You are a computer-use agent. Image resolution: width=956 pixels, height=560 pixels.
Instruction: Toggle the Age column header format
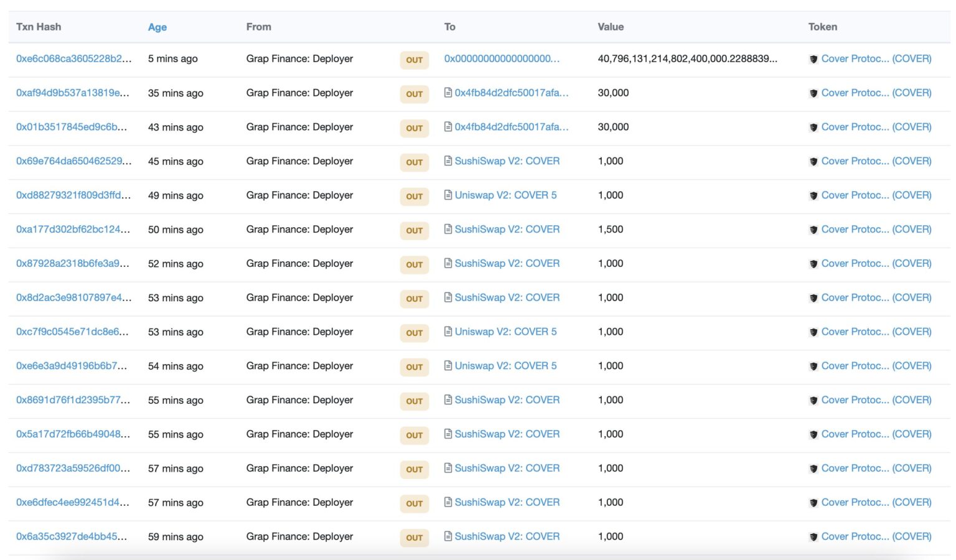tap(157, 27)
